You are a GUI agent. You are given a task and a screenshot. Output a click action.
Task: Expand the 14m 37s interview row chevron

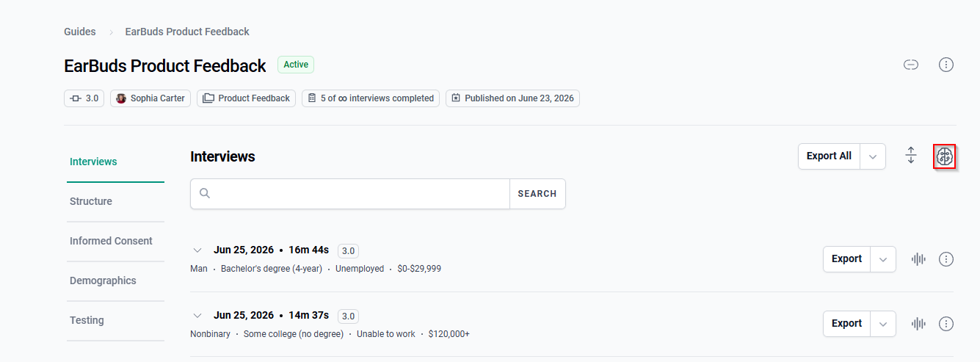tap(197, 315)
